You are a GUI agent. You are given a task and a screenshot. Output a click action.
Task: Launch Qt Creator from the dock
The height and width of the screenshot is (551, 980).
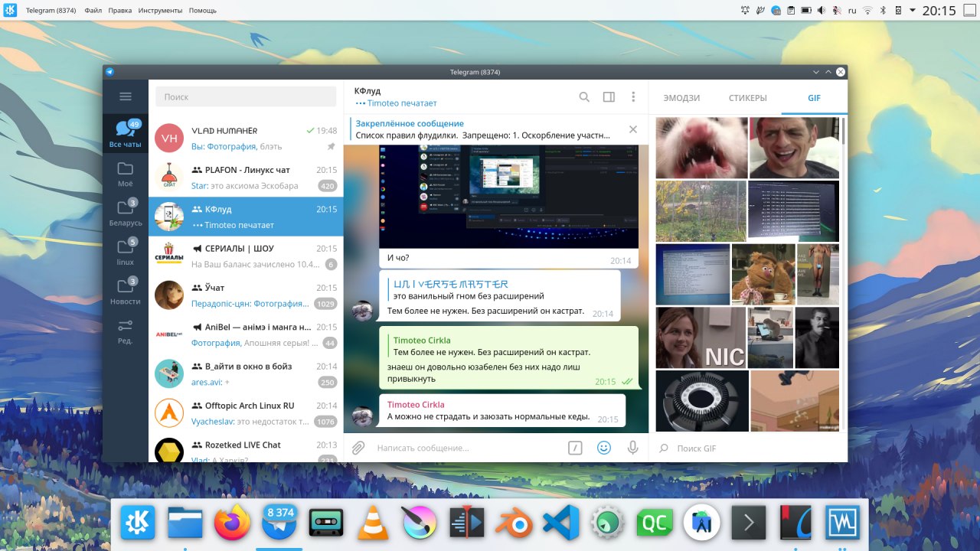[x=655, y=523]
